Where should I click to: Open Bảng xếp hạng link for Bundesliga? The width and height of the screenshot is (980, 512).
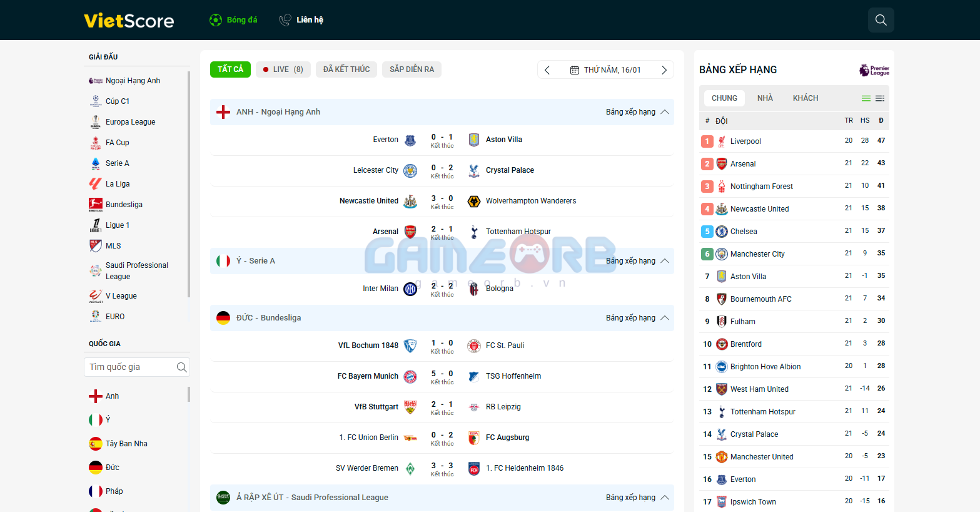tap(630, 318)
